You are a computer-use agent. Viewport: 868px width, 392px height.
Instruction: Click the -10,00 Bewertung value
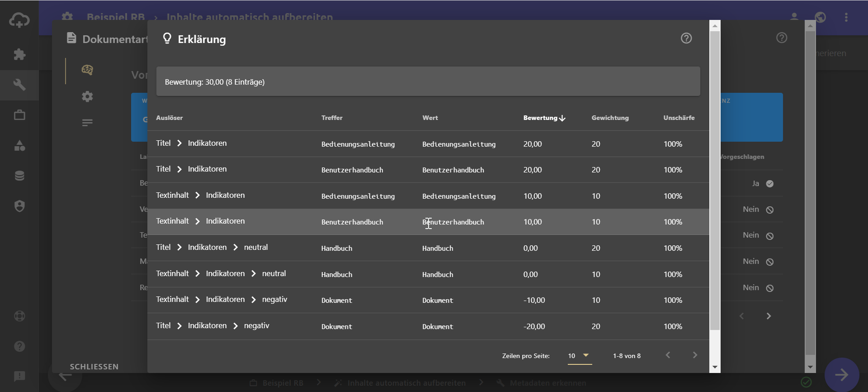pos(534,300)
